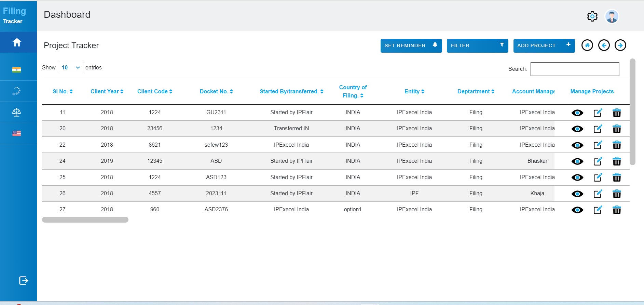Open the Show entries dropdown
Screen dimensions: 644x305
(x=70, y=67)
